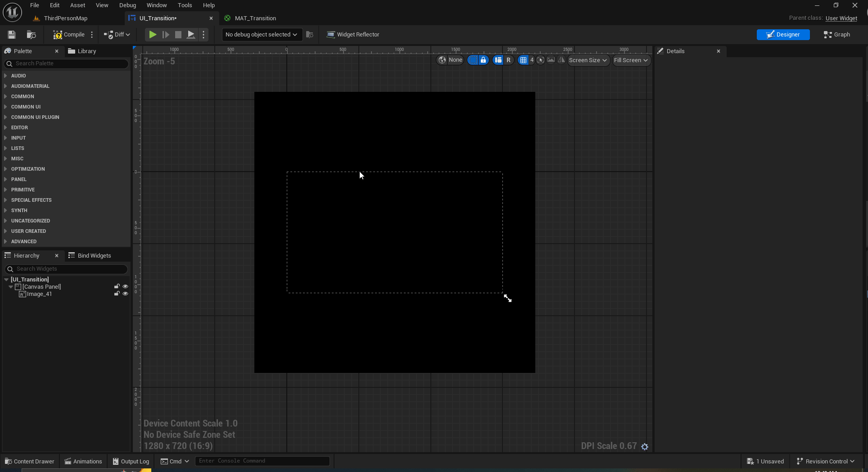Toggle lock on the Image_41 row
Viewport: 868px width, 472px height.
tap(117, 294)
